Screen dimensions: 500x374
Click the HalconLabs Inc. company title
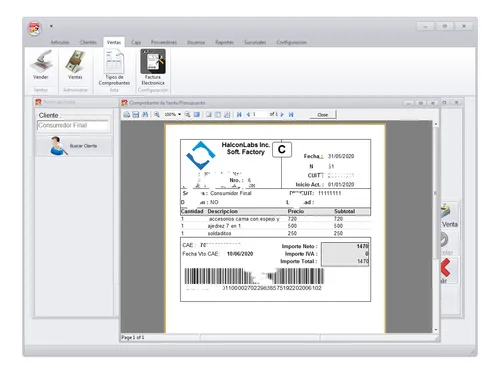tap(246, 145)
